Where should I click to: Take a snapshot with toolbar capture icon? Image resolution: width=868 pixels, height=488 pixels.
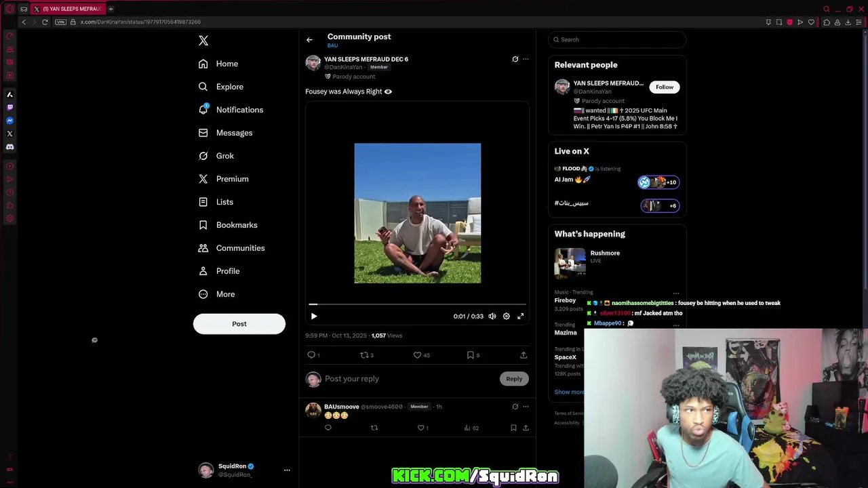coord(778,22)
